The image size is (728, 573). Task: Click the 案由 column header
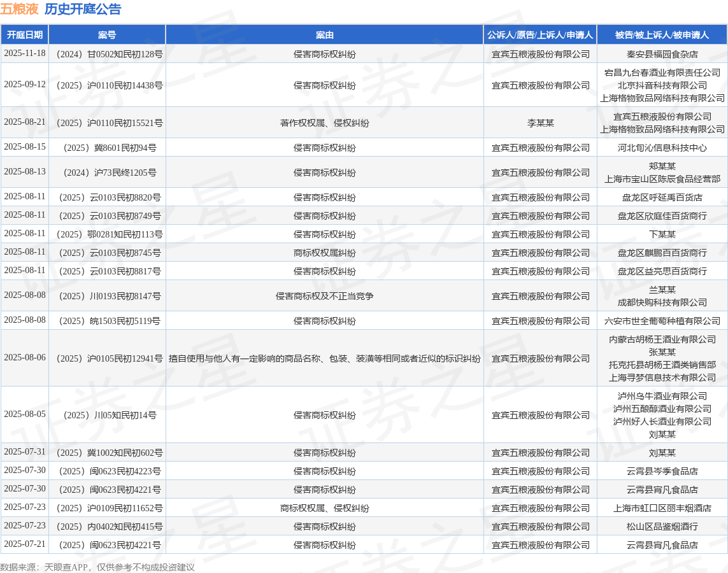tap(325, 35)
